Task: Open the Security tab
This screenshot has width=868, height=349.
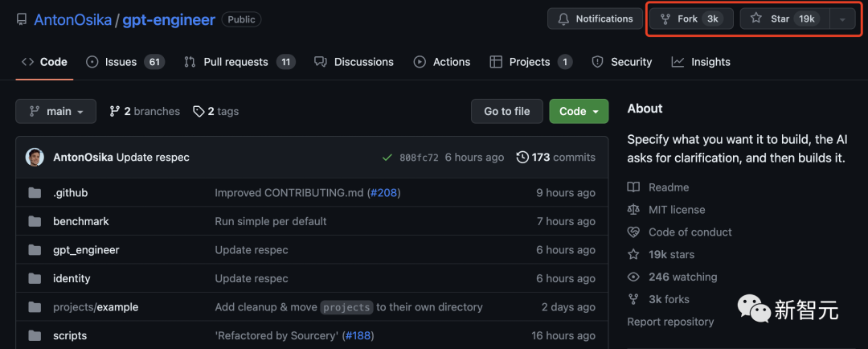Action: coord(621,62)
